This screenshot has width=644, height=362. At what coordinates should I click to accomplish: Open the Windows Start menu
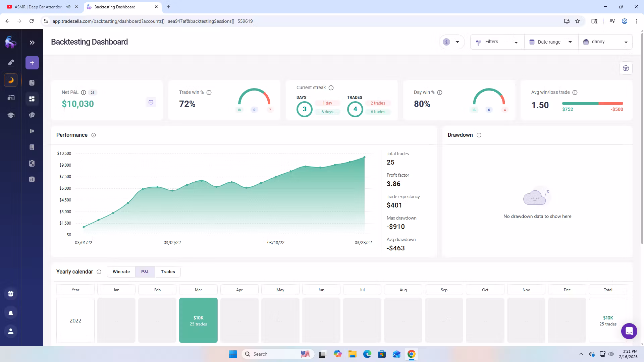233,354
